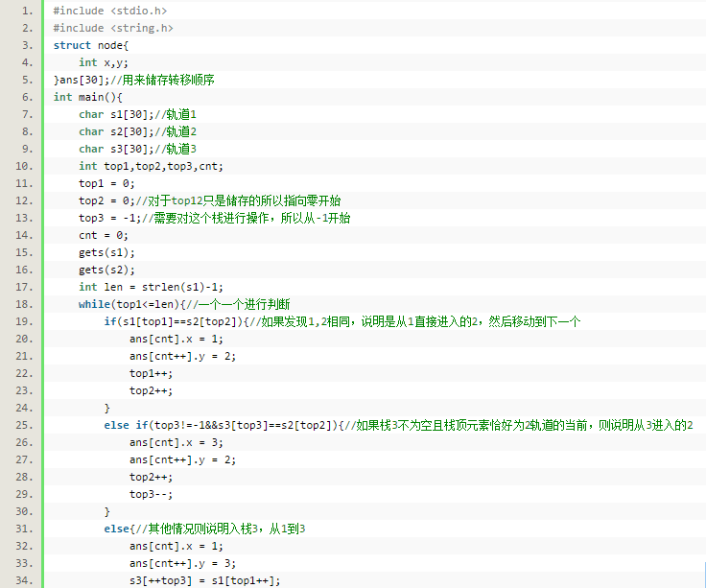Click 'int x,y;' member line

click(x=104, y=62)
